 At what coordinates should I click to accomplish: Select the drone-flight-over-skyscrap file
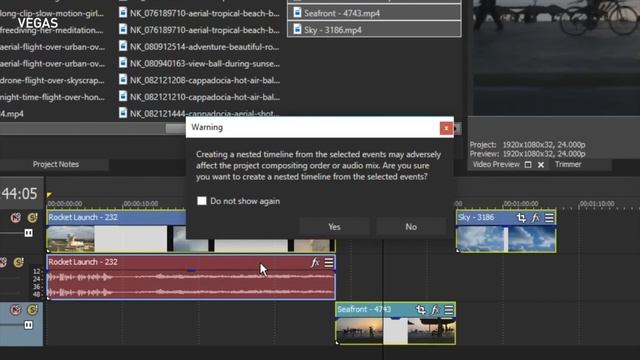pos(52,80)
